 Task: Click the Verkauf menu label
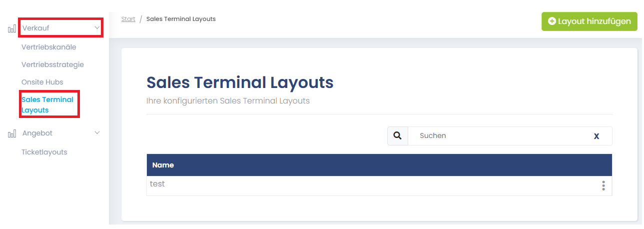point(36,28)
